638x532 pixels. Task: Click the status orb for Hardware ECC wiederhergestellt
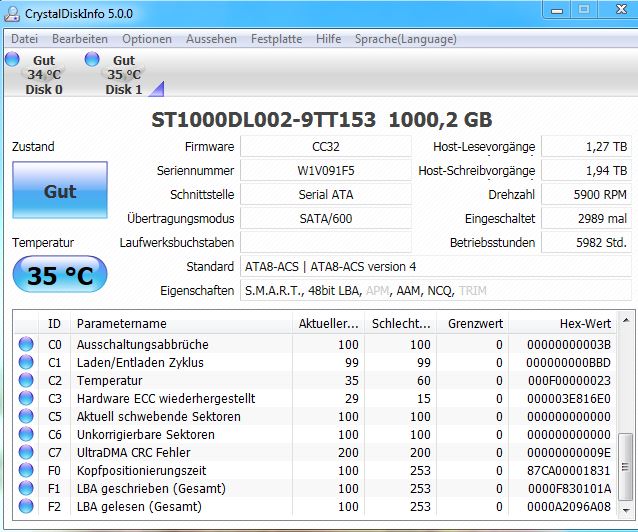(x=26, y=398)
